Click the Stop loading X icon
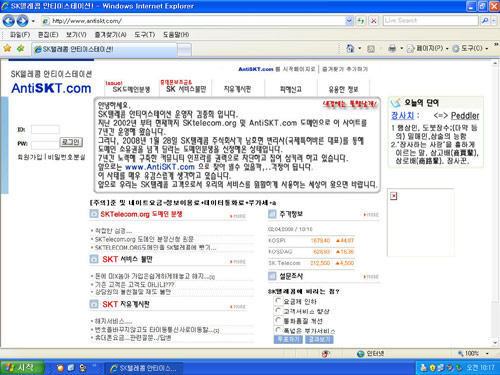This screenshot has width=500, height=375. [374, 21]
